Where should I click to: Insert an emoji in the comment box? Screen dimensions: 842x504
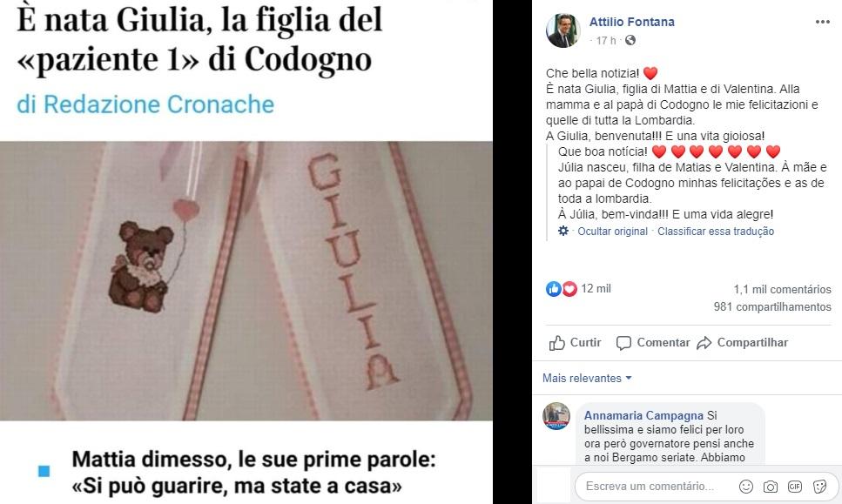point(746,487)
